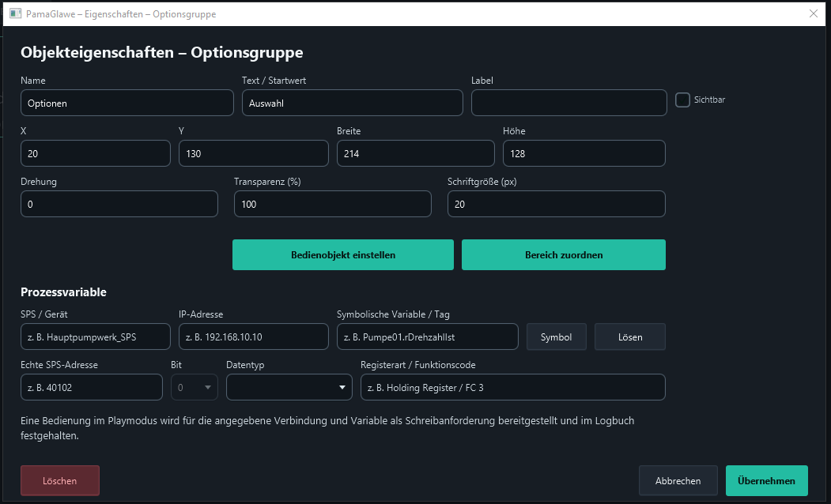Delete the object with Löschen

60,481
